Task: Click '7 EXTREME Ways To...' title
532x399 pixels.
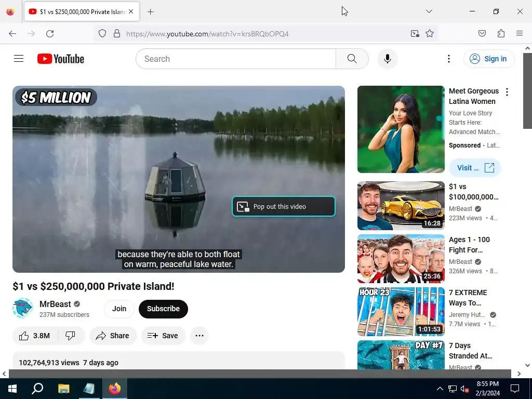Action: [x=468, y=298]
